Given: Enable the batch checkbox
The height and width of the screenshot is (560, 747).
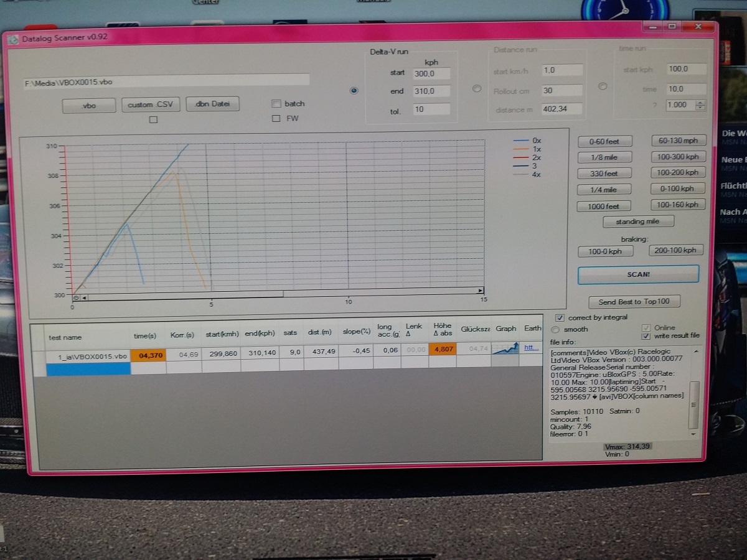Looking at the screenshot, I should [276, 104].
